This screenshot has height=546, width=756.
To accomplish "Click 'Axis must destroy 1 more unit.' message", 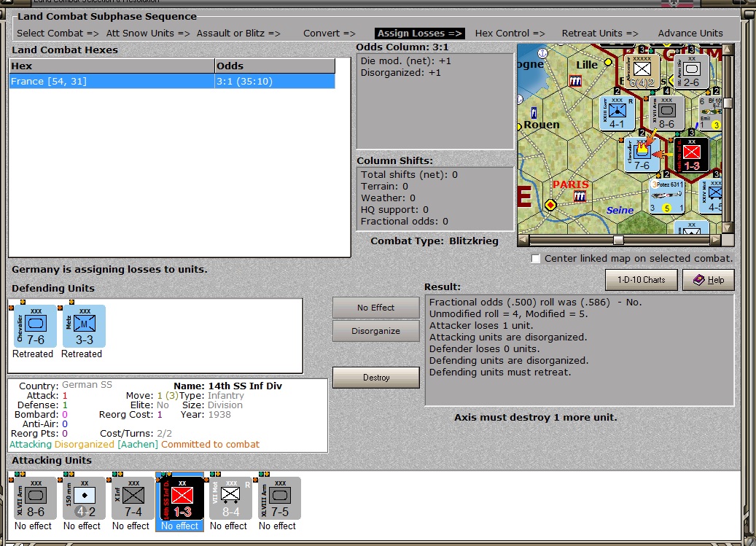I will 536,417.
